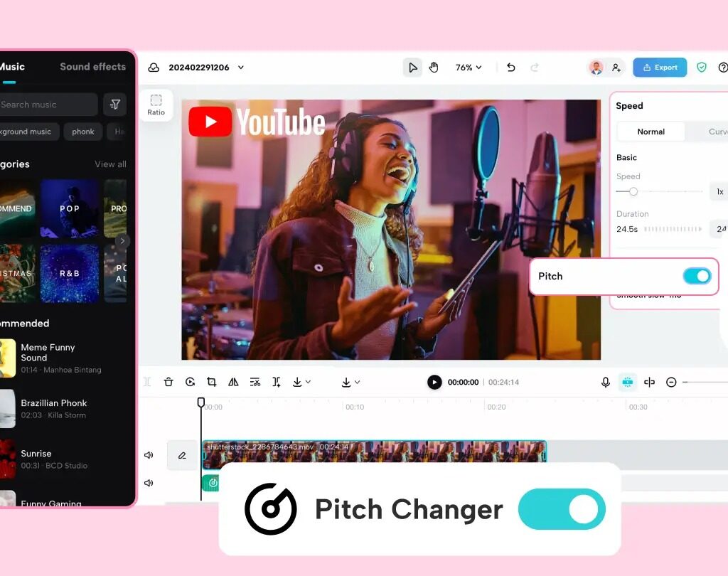Expand the project name 202402291206 dropdown
Image resolution: width=728 pixels, height=576 pixels.
241,68
